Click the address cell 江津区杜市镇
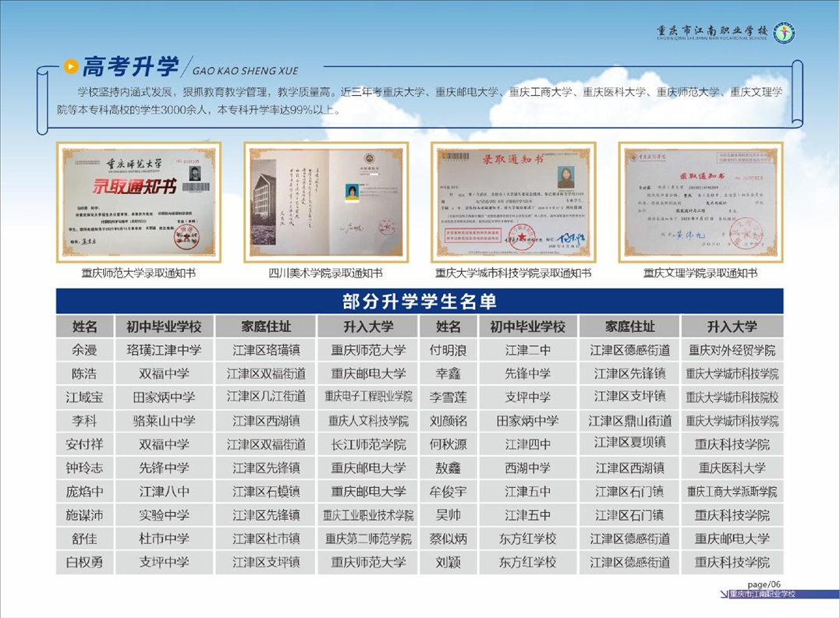This screenshot has width=840, height=618. coord(266,539)
